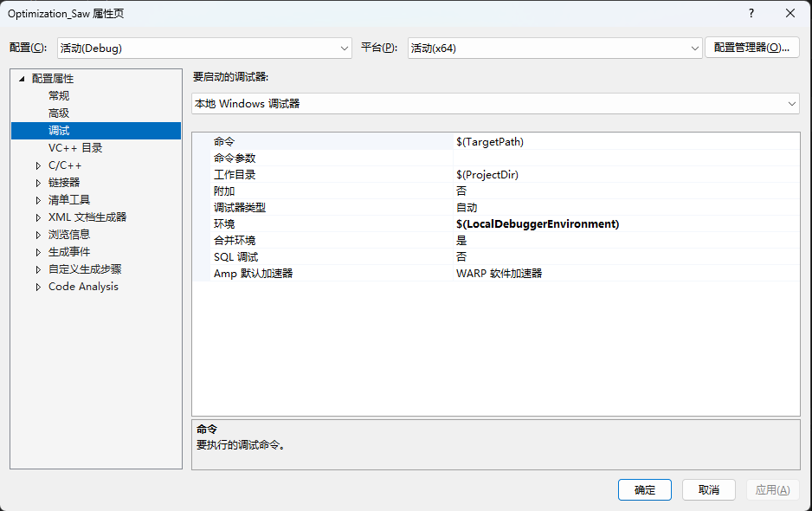The image size is (812, 511).
Task: Expand the 生成事件 tree node
Action: (36, 251)
